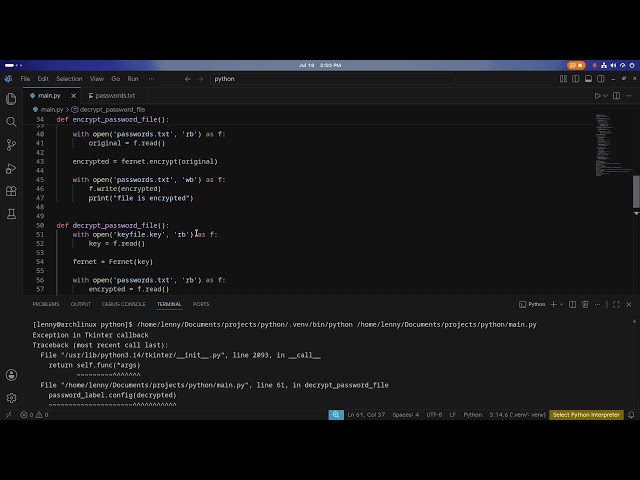Click the editor vertical scrollbar thumb

coord(636,192)
